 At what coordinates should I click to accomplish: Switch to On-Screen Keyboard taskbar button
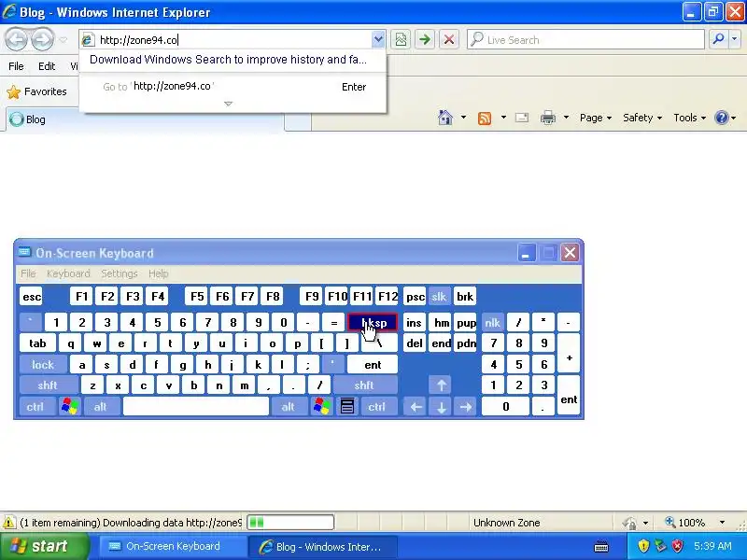[x=172, y=547]
